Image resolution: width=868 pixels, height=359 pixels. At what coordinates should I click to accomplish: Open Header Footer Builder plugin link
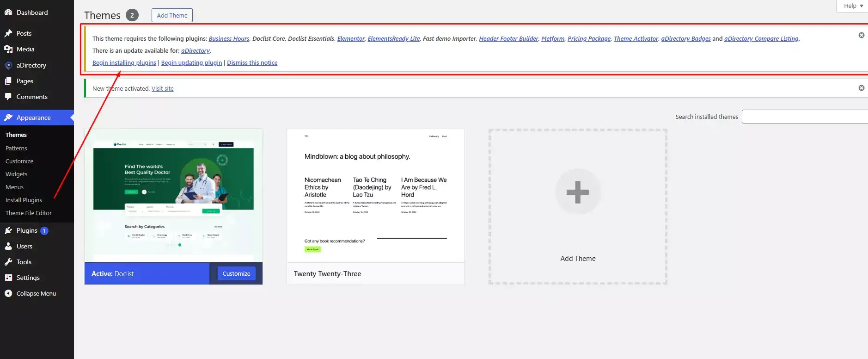coord(508,38)
